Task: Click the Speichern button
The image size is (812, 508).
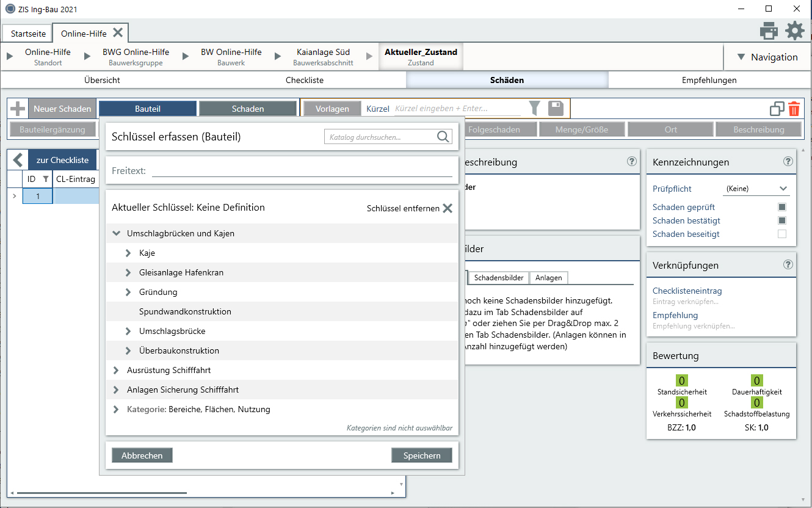Action: (x=421, y=455)
